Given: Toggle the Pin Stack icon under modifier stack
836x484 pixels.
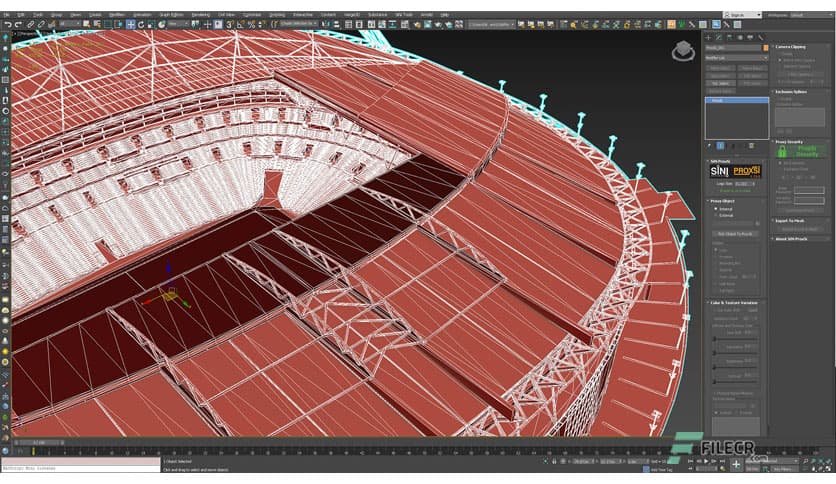Looking at the screenshot, I should [x=709, y=146].
